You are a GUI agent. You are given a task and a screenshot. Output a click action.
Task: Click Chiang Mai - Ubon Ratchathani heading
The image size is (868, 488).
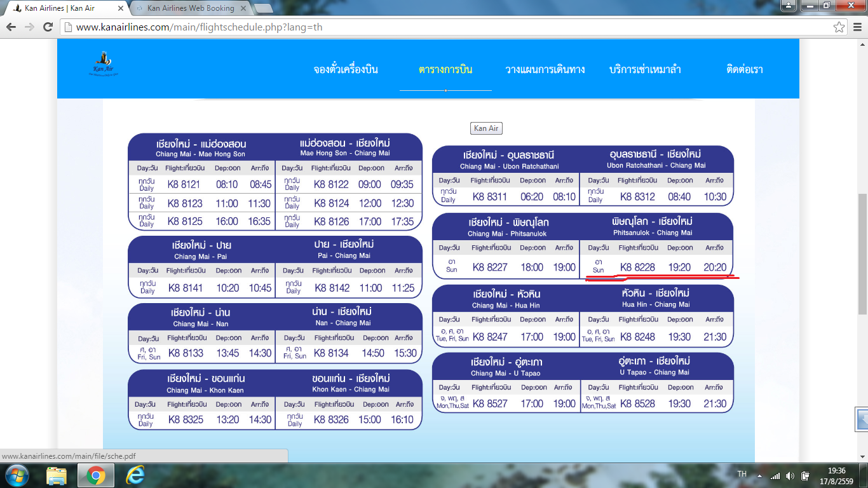[x=509, y=166]
